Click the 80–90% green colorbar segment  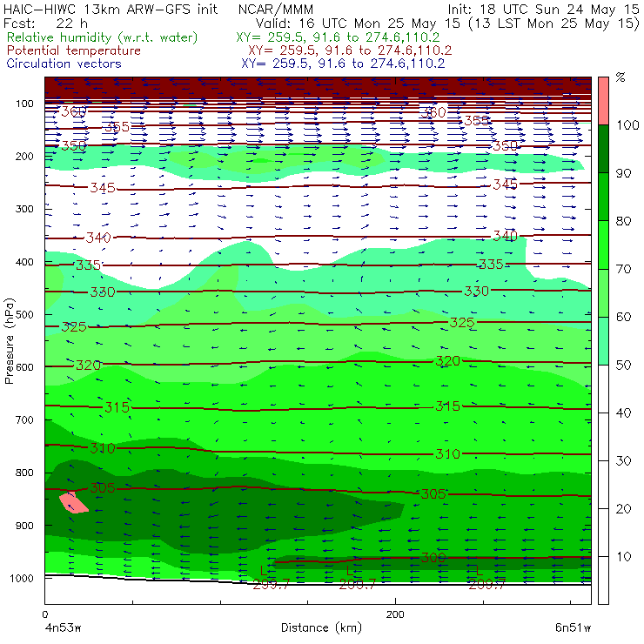pyautogui.click(x=603, y=197)
